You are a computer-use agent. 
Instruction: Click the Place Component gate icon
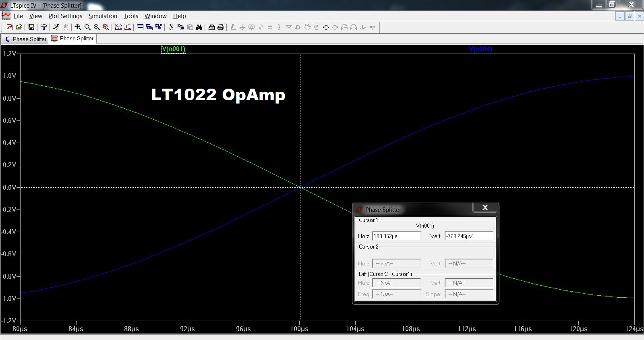pyautogui.click(x=298, y=27)
